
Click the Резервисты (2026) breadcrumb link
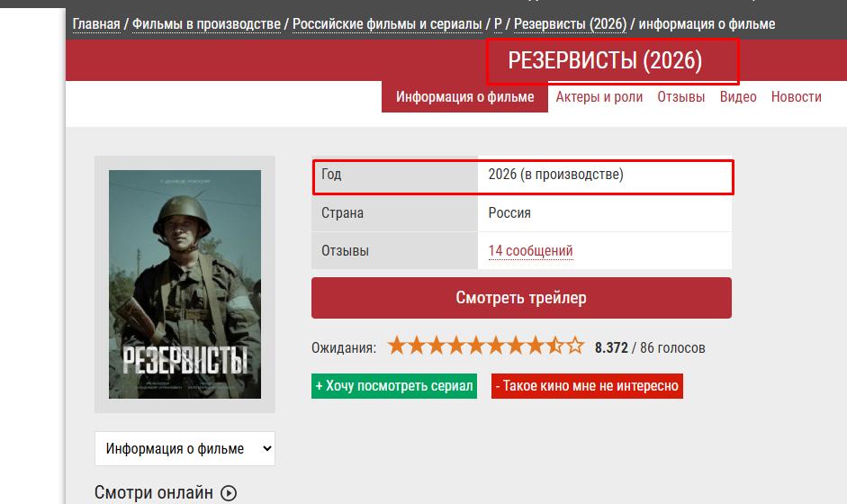(x=570, y=23)
